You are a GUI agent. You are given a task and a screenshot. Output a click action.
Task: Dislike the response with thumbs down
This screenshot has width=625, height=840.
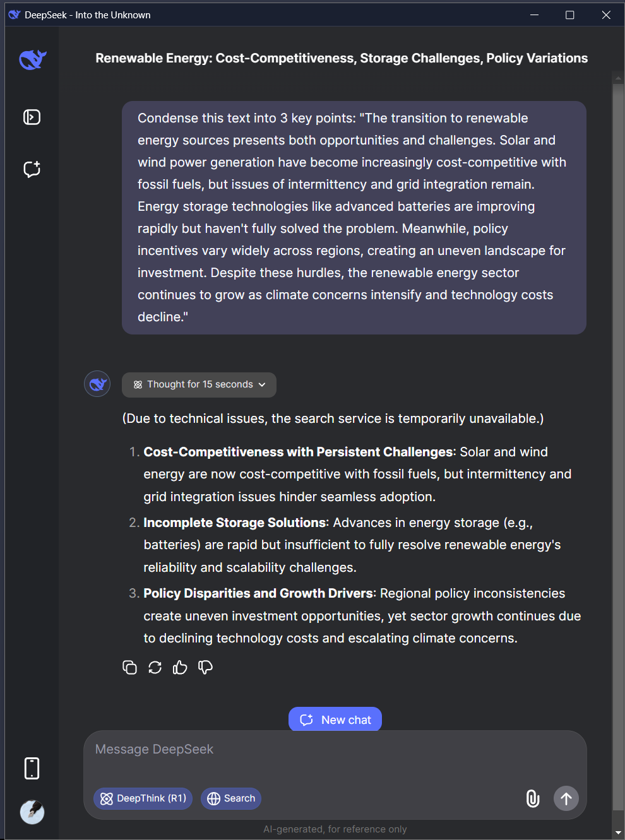pyautogui.click(x=205, y=667)
